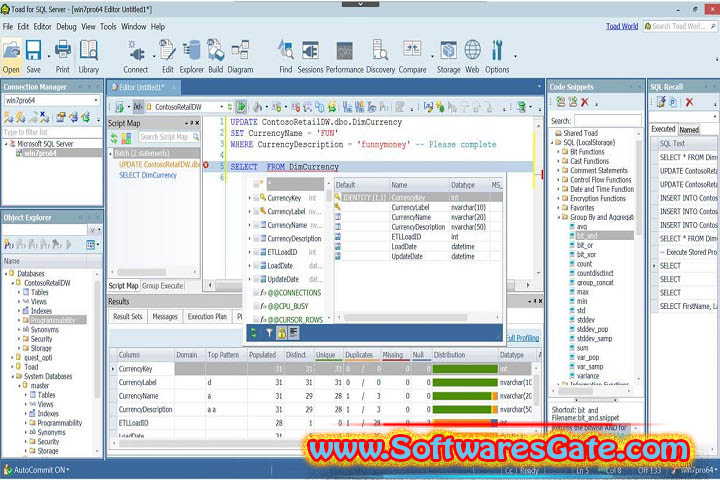Click the Populated column header
Image resolution: width=720 pixels, height=480 pixels.
click(263, 355)
